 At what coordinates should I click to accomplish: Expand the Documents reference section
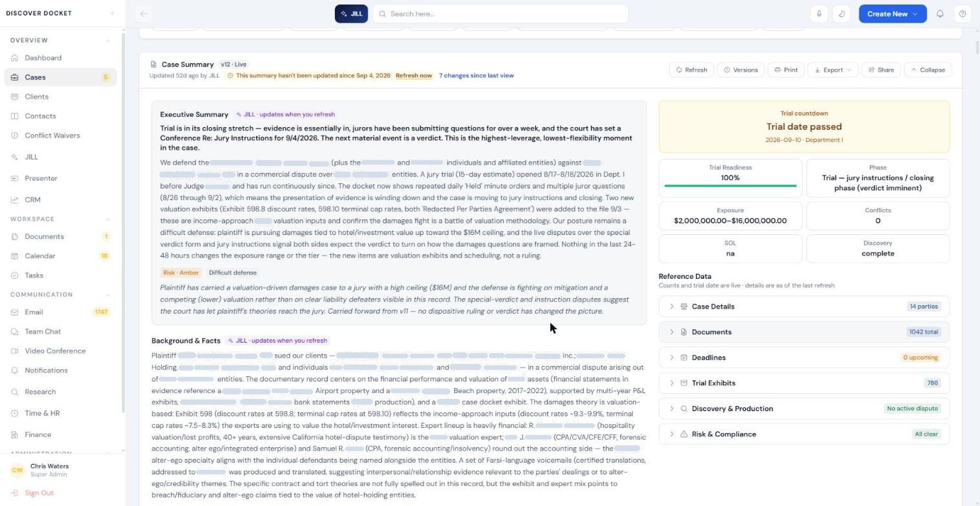(804, 332)
